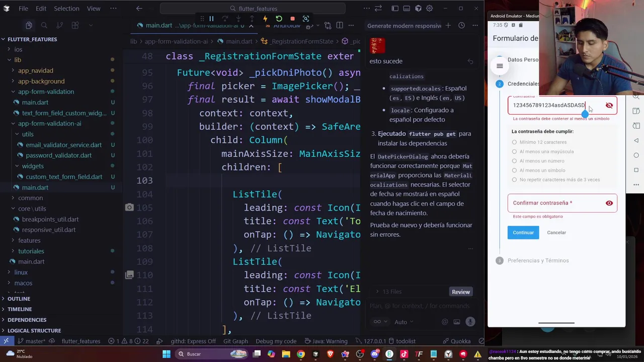This screenshot has height=362, width=644.
Task: Open the Explorer view icon
Action: [x=29, y=25]
